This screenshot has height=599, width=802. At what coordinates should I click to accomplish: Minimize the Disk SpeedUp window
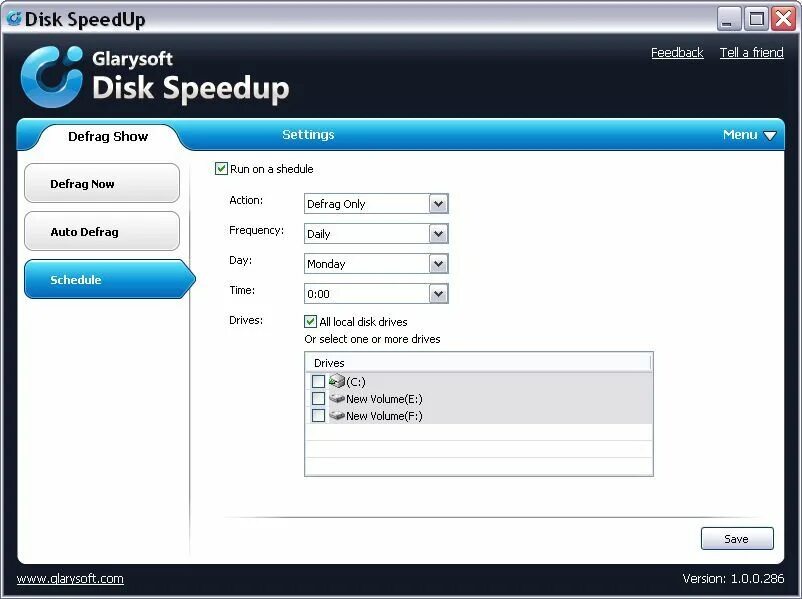[728, 19]
